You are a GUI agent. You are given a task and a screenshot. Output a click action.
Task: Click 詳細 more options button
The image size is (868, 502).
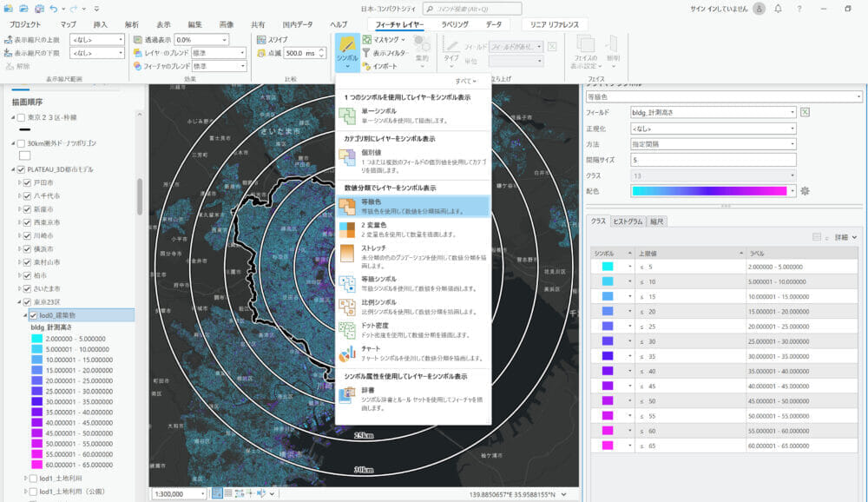[845, 237]
